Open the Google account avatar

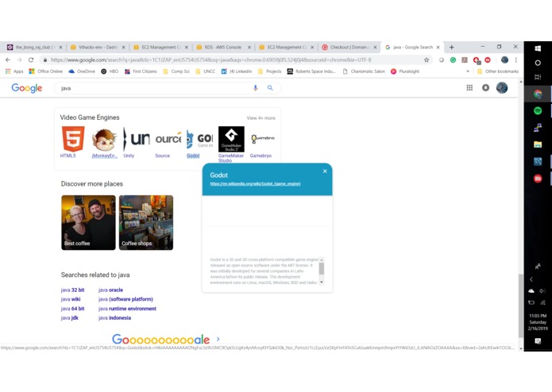pos(502,88)
